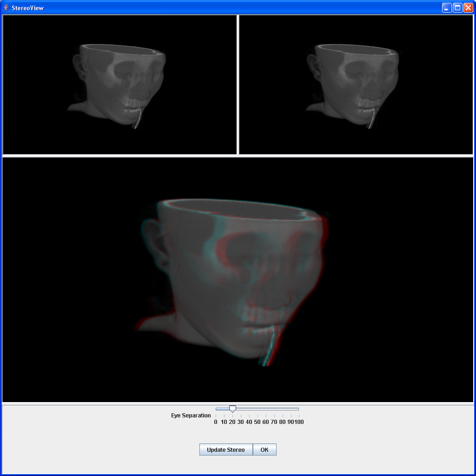Click the Eye Separation slider thumb
The image size is (476, 476).
232,409
